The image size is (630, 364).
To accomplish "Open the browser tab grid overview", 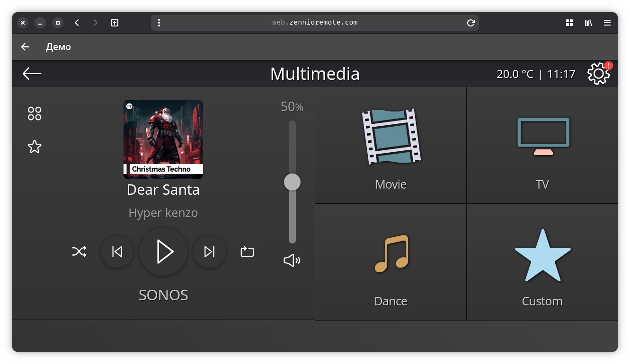I will 569,23.
